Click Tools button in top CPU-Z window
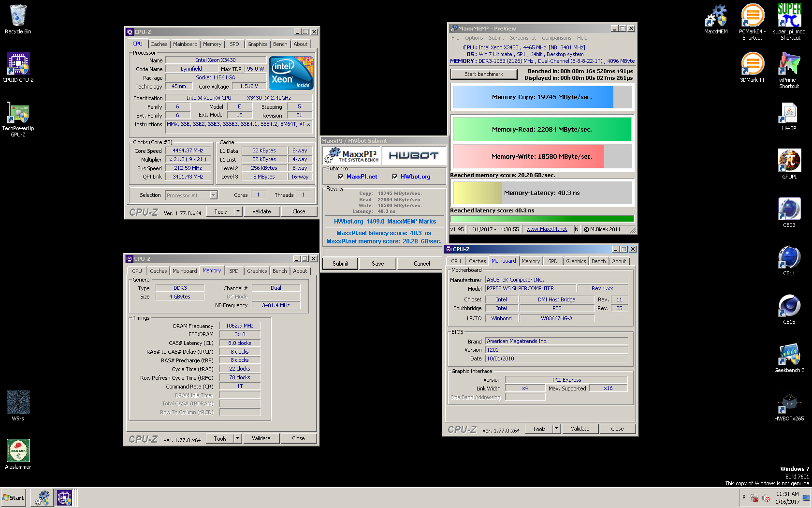The image size is (812, 508). 220,211
